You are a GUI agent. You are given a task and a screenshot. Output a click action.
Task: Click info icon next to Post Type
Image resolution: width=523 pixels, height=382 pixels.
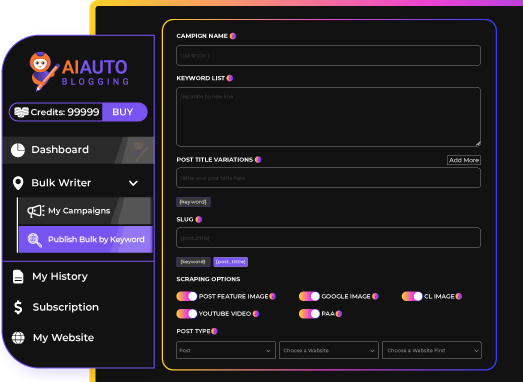pos(214,331)
